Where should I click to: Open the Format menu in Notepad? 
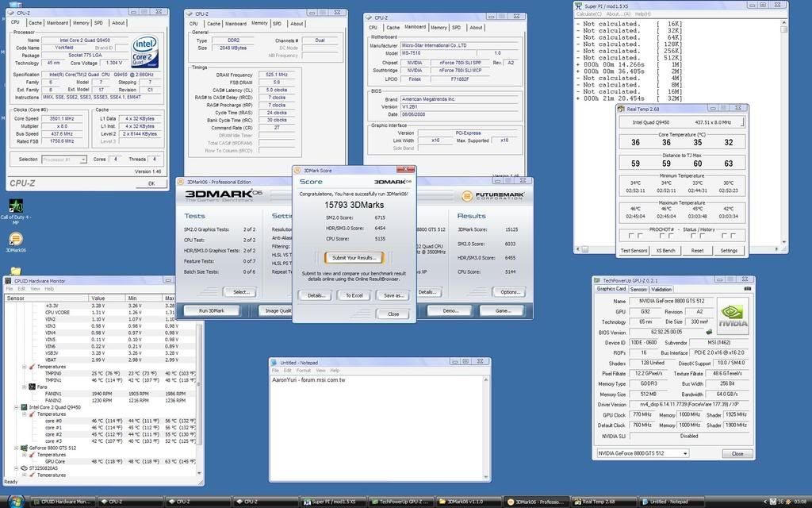pyautogui.click(x=304, y=371)
